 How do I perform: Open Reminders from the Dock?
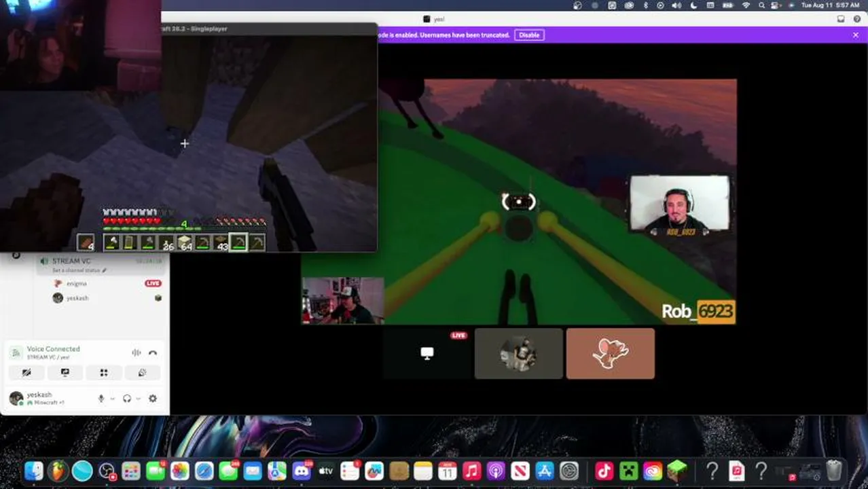(x=350, y=471)
